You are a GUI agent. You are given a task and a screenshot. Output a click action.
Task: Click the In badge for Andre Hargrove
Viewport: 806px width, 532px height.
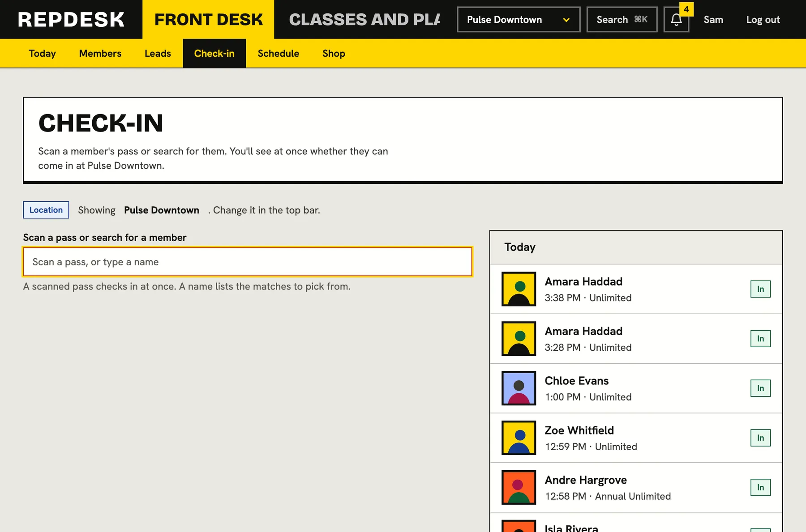pyautogui.click(x=760, y=488)
